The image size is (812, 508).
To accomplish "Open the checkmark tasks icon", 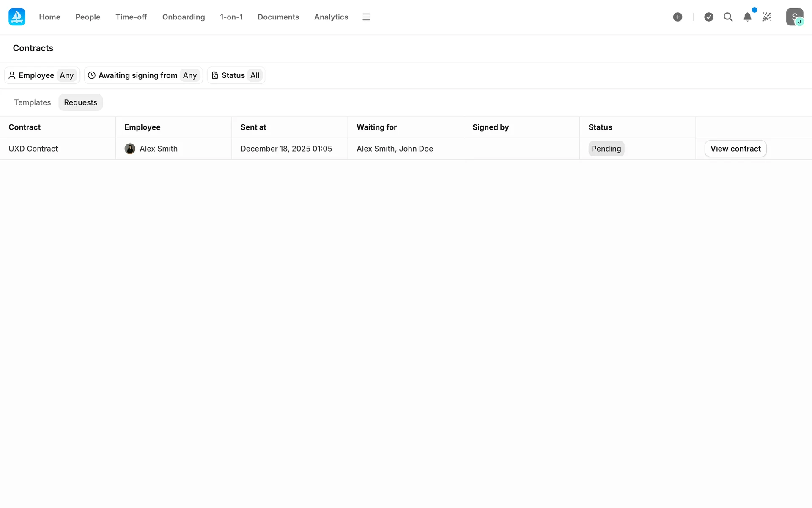I will pyautogui.click(x=709, y=17).
